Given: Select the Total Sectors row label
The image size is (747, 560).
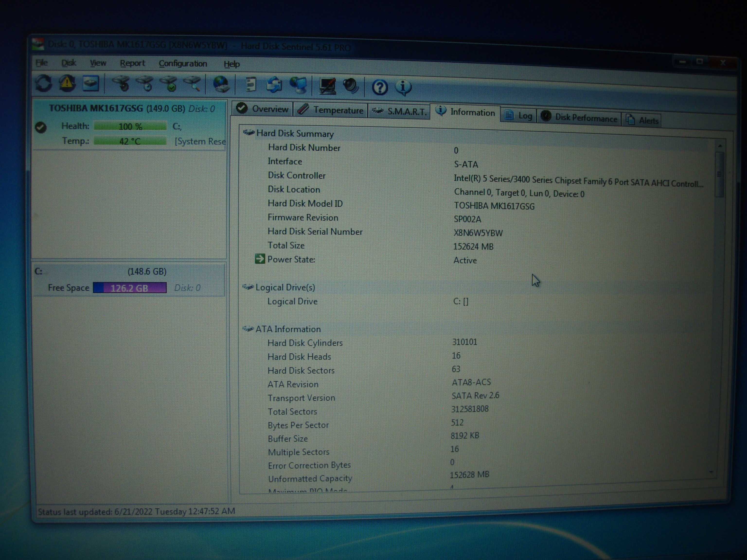Looking at the screenshot, I should (x=293, y=411).
